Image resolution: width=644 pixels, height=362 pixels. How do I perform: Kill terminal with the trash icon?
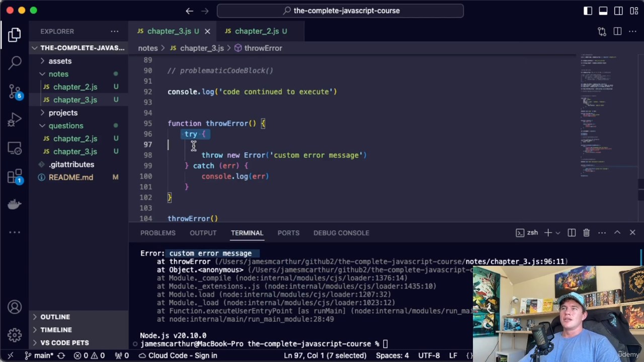click(x=587, y=233)
